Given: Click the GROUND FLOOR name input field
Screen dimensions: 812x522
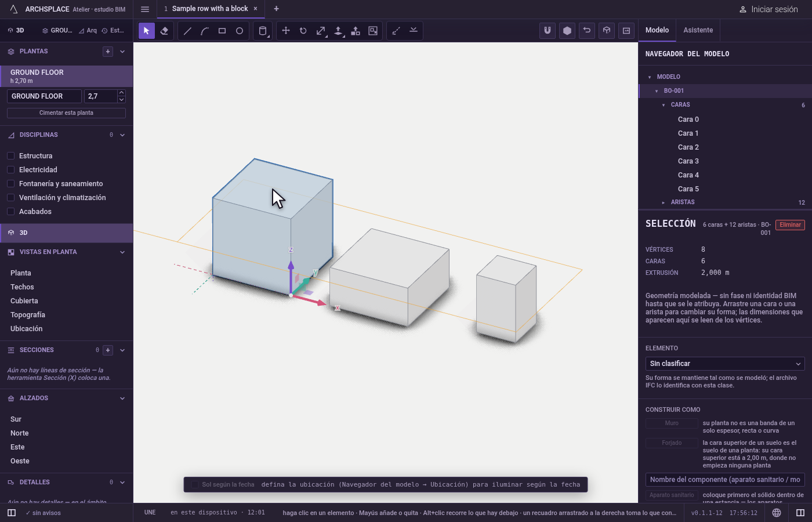Looking at the screenshot, I should tap(44, 96).
